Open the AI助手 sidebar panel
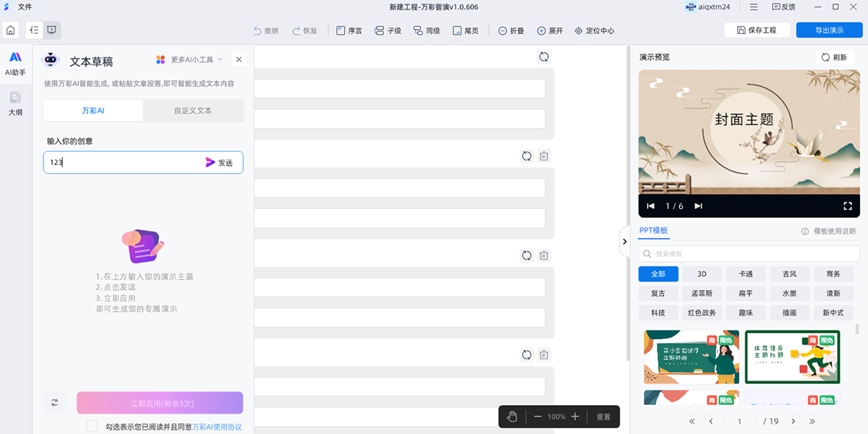 click(15, 64)
